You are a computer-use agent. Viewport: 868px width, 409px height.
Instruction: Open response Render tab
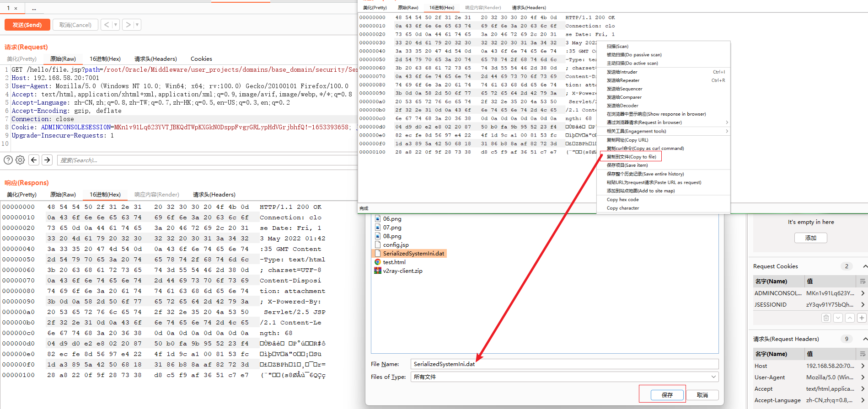pos(157,194)
